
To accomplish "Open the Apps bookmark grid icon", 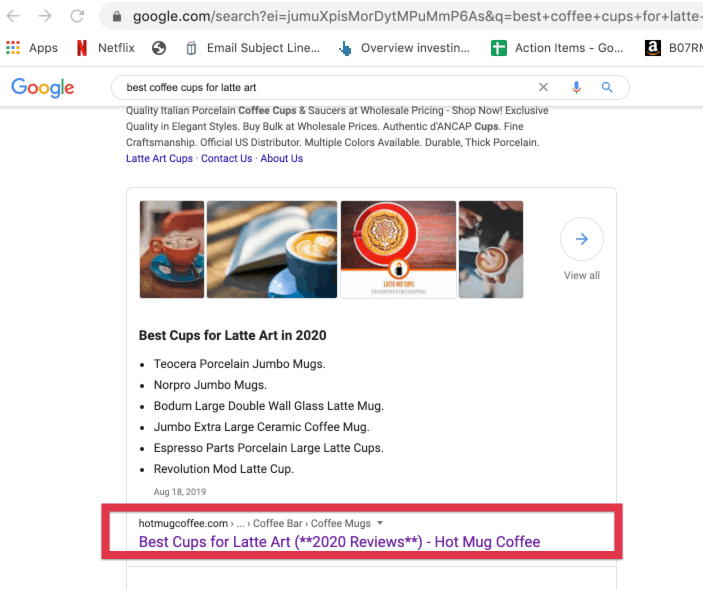I will (x=13, y=48).
